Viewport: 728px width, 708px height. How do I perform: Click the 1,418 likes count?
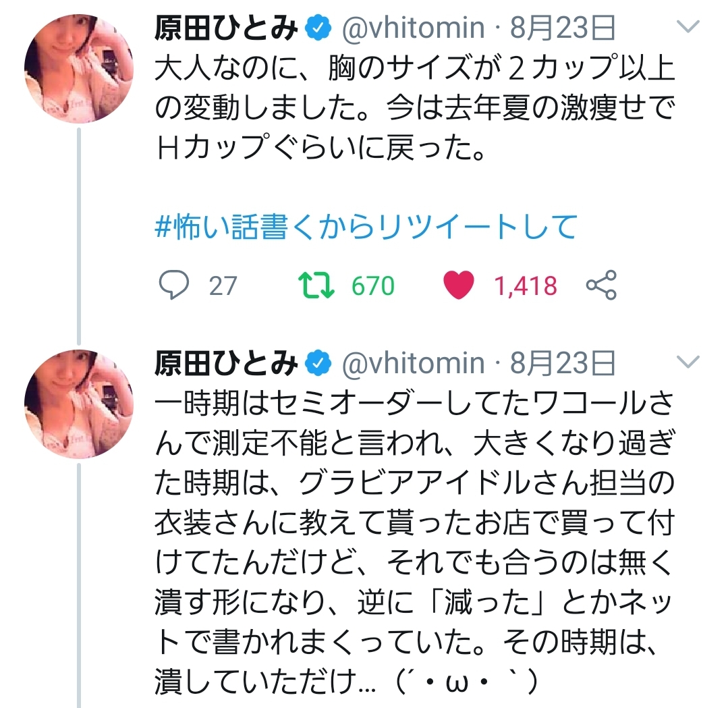(526, 286)
